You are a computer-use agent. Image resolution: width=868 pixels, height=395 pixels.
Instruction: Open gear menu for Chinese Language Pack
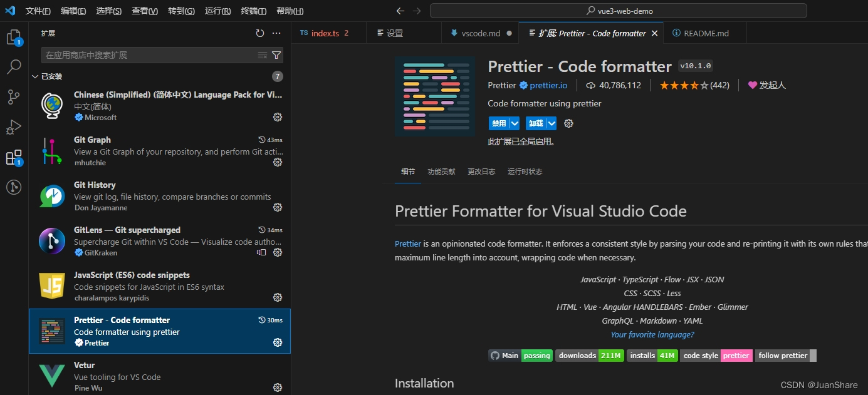tap(278, 117)
